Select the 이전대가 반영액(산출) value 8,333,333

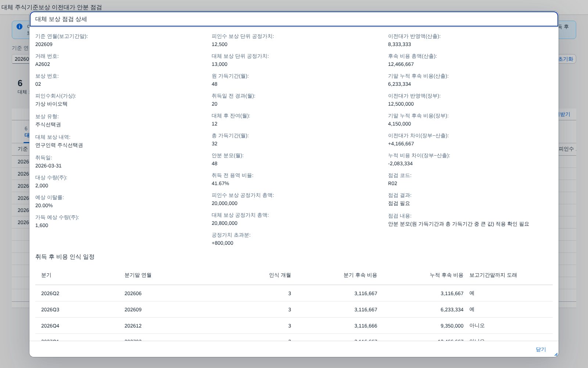pyautogui.click(x=399, y=44)
